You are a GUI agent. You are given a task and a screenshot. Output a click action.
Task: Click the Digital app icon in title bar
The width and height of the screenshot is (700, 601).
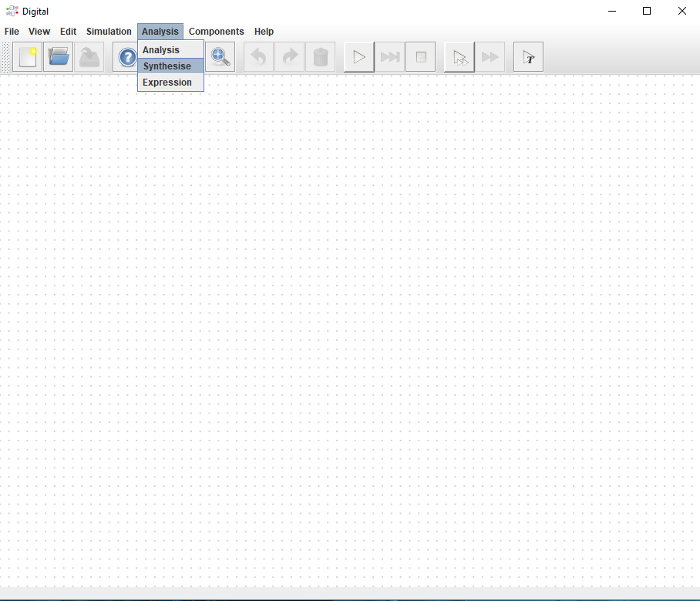pyautogui.click(x=12, y=11)
